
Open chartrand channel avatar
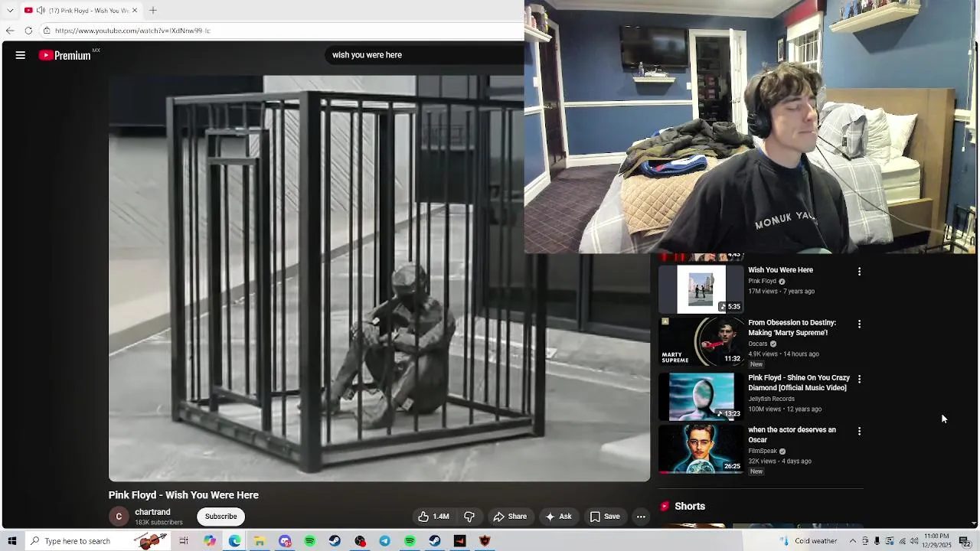[119, 517]
